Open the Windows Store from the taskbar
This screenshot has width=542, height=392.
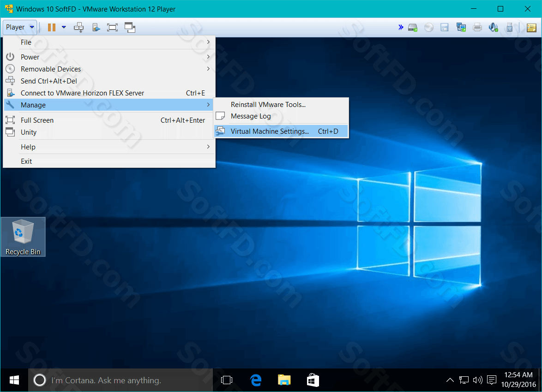pos(313,380)
